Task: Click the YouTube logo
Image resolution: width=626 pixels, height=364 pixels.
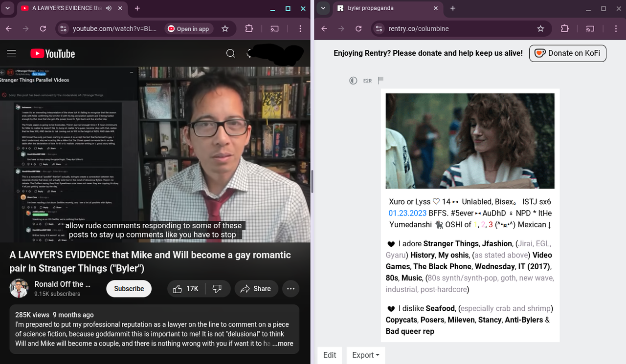Action: (x=53, y=53)
